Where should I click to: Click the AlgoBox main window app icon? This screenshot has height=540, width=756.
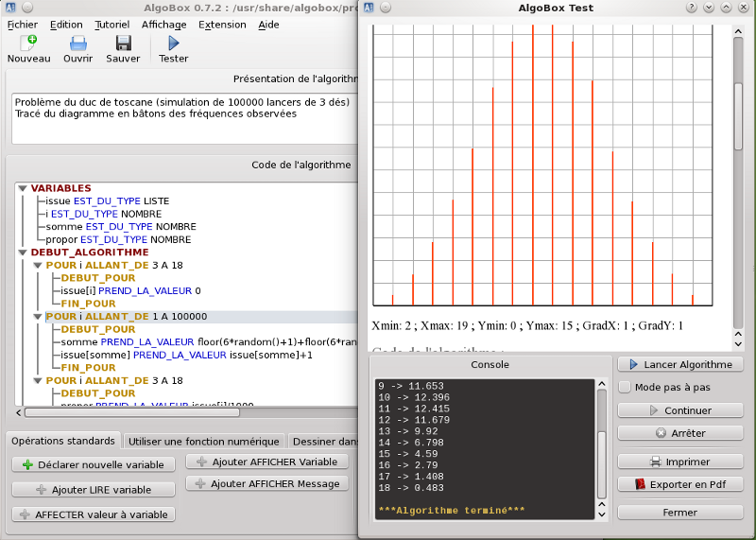point(10,8)
